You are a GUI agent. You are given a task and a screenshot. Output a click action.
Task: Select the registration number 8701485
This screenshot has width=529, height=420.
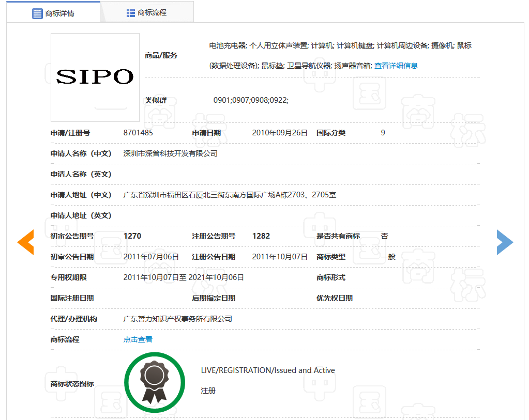tap(138, 133)
